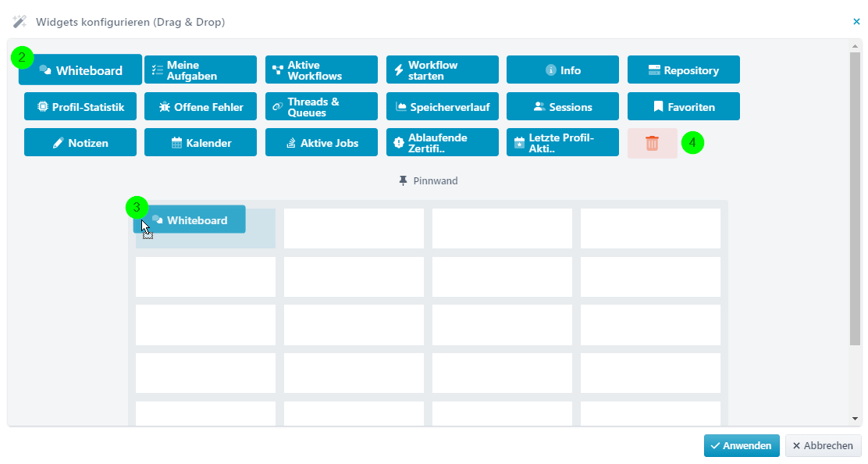Click the Letzte Profil-Akti.. widget

(x=563, y=142)
